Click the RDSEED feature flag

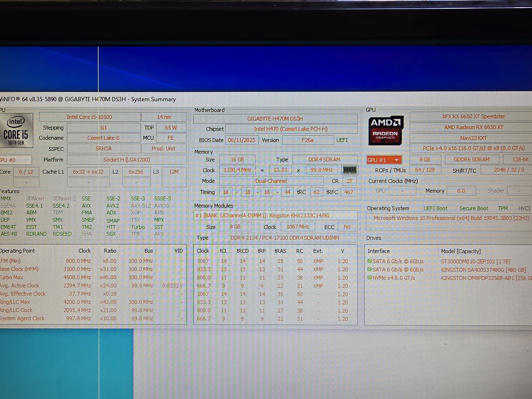point(62,234)
